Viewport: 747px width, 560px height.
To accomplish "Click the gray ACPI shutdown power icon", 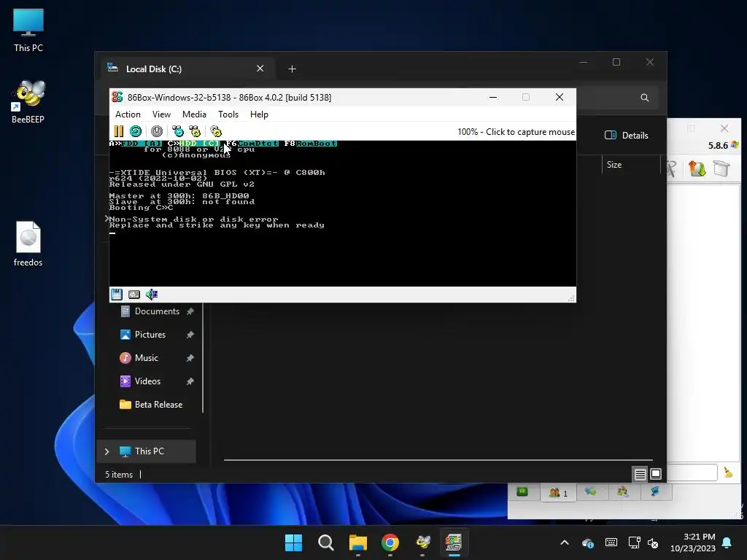I will click(x=157, y=131).
